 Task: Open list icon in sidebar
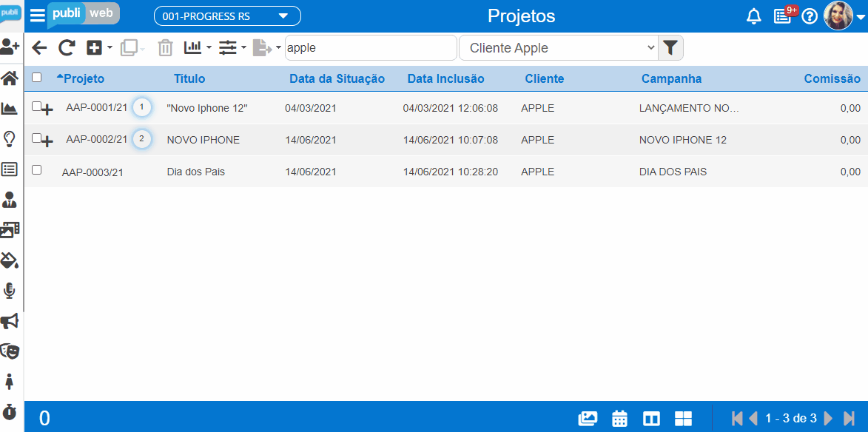[x=10, y=169]
